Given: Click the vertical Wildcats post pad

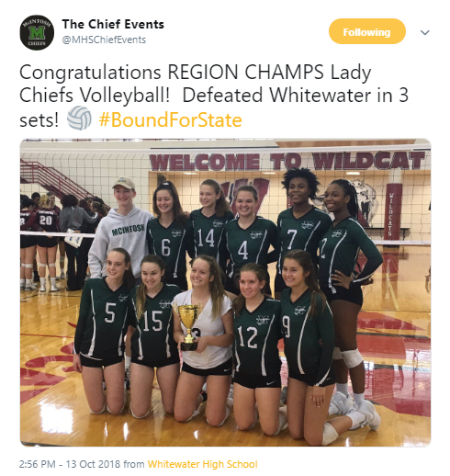Looking at the screenshot, I should [x=392, y=211].
